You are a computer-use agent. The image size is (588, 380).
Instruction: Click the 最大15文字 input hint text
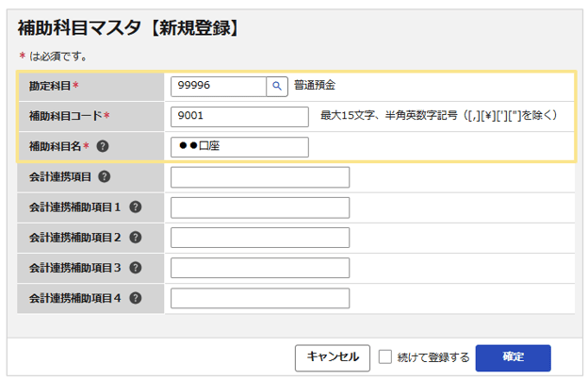(438, 115)
